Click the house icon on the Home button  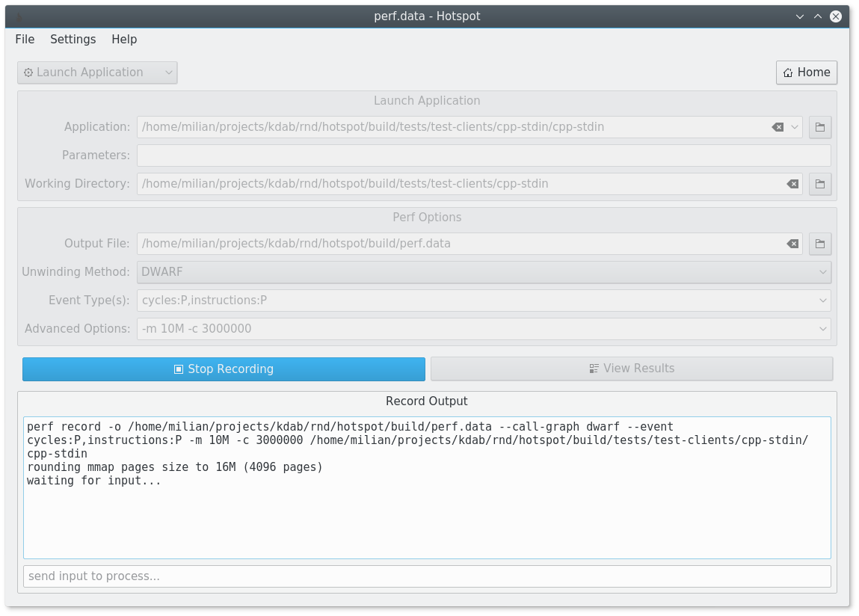[786, 73]
